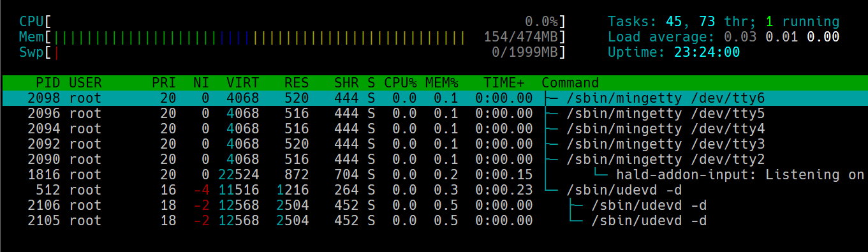This screenshot has height=252, width=868.
Task: Click the 264 SHR value
Action: point(346,190)
